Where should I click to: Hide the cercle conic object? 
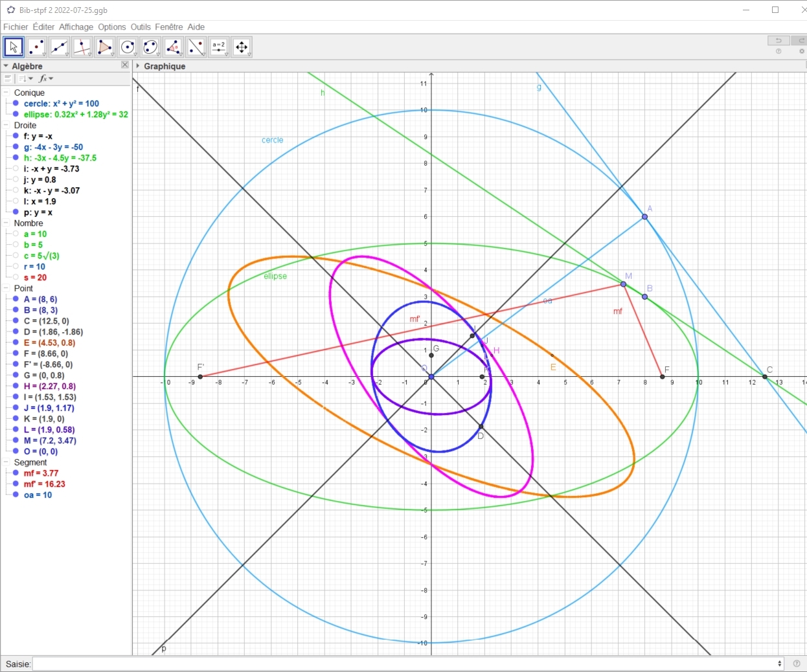pos(16,104)
